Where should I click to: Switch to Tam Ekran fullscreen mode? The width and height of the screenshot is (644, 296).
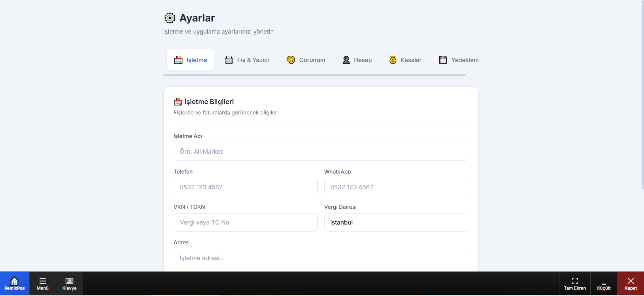(x=575, y=284)
